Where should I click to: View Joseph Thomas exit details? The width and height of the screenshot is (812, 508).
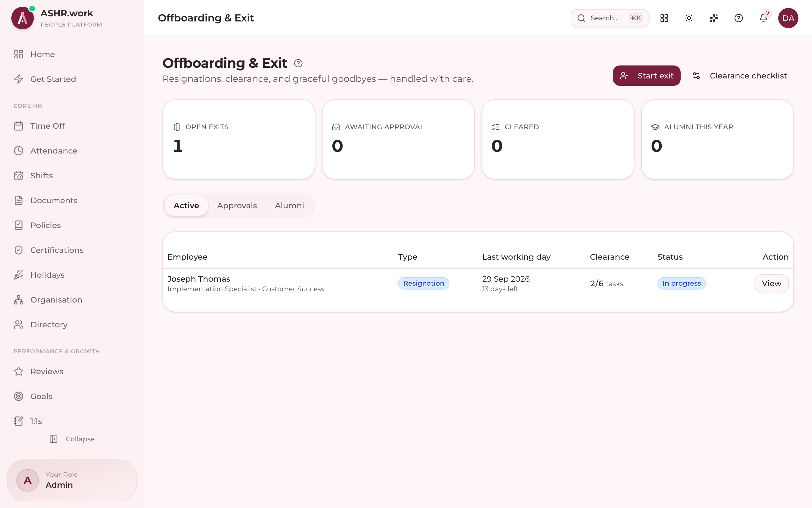771,283
